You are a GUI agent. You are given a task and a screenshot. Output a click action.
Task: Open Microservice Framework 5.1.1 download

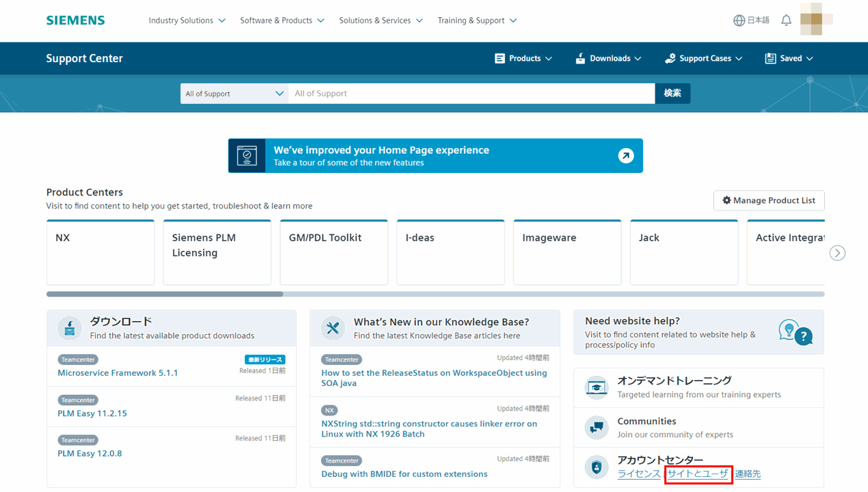pos(118,373)
